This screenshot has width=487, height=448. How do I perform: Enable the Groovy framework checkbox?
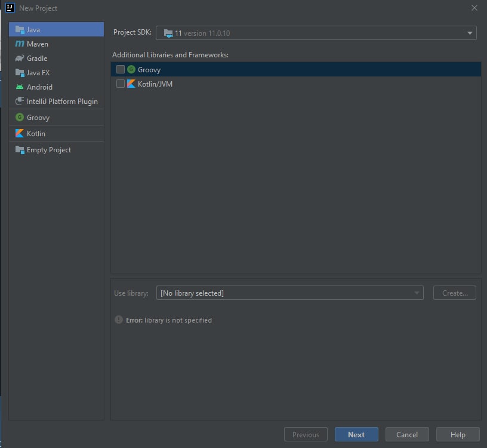click(x=120, y=69)
